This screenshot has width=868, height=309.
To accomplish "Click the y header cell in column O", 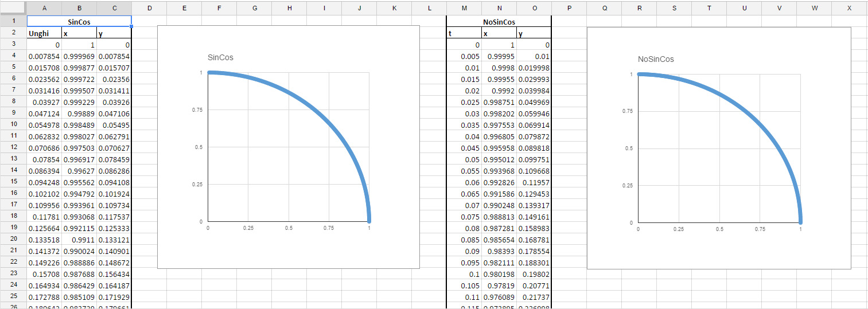I will [534, 34].
